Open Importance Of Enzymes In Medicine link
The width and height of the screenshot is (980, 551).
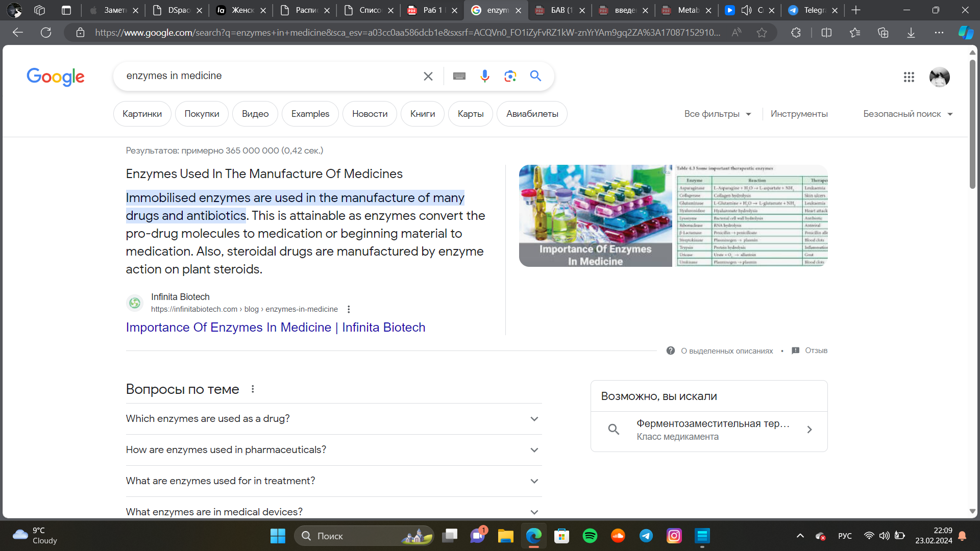point(276,328)
